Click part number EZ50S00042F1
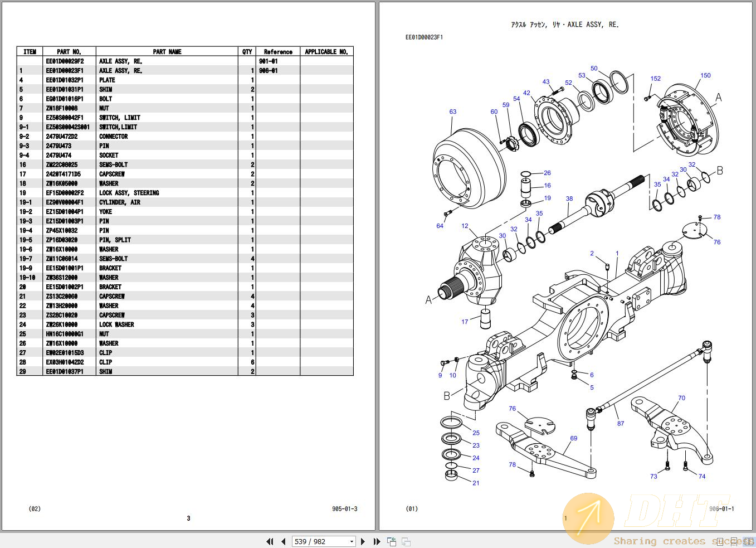This screenshot has height=548, width=756. tap(65, 118)
